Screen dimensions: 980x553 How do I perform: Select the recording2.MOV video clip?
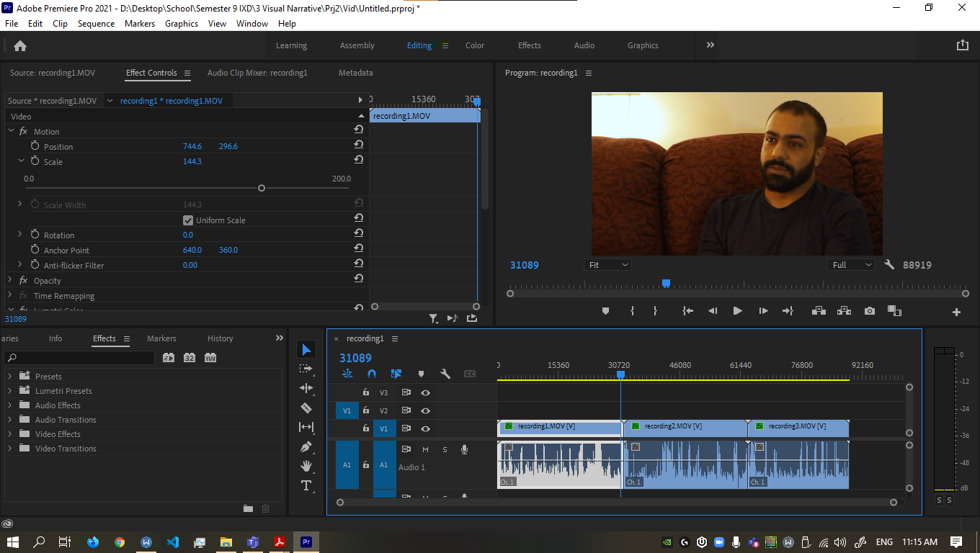click(685, 427)
